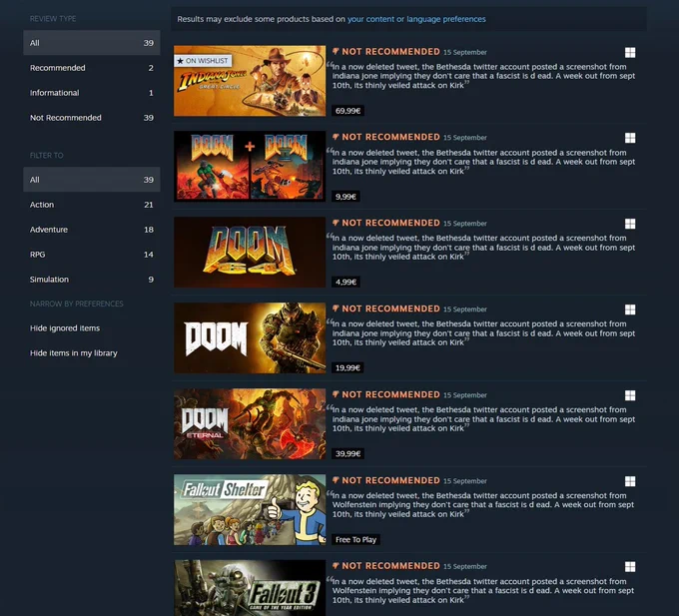Screen dimensions: 679x616
Task: Filter review type to Informational
Action: click(x=92, y=93)
